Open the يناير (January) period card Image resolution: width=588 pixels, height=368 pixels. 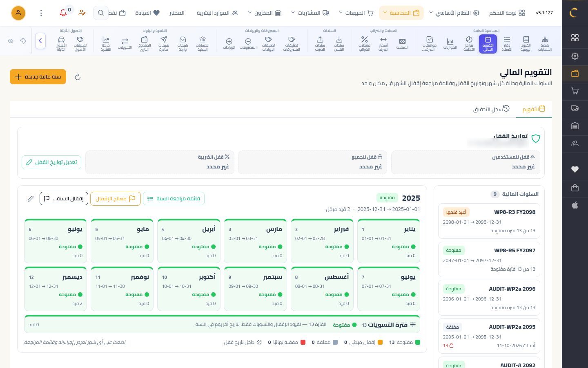388,241
